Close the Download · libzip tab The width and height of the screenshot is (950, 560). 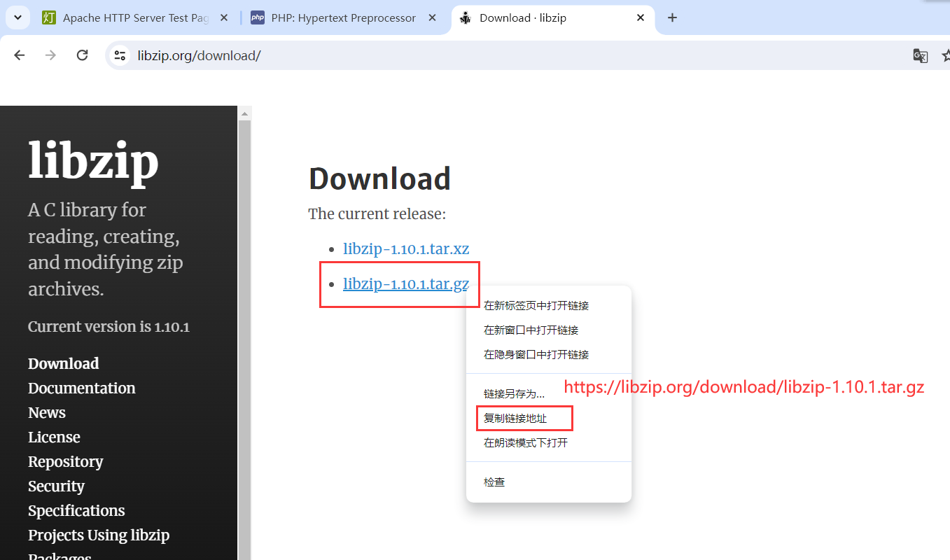[641, 18]
